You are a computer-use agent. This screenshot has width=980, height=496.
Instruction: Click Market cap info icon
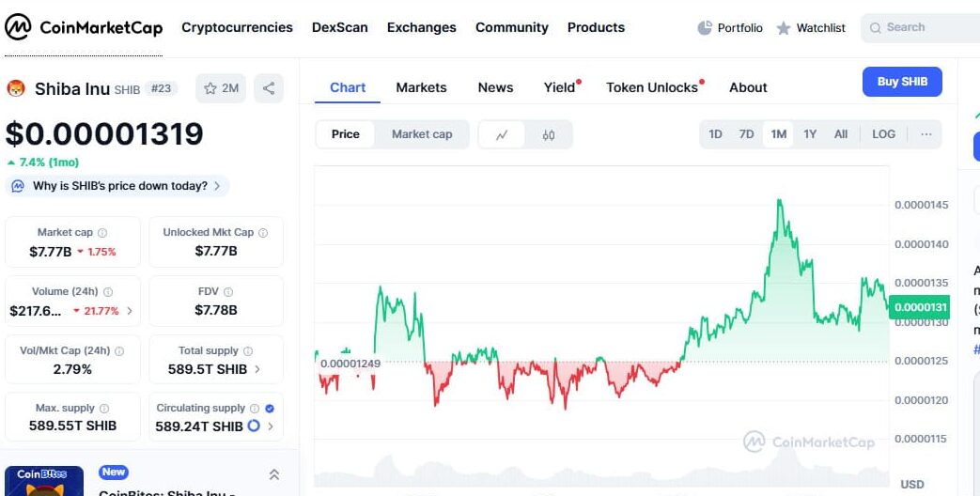tap(102, 233)
